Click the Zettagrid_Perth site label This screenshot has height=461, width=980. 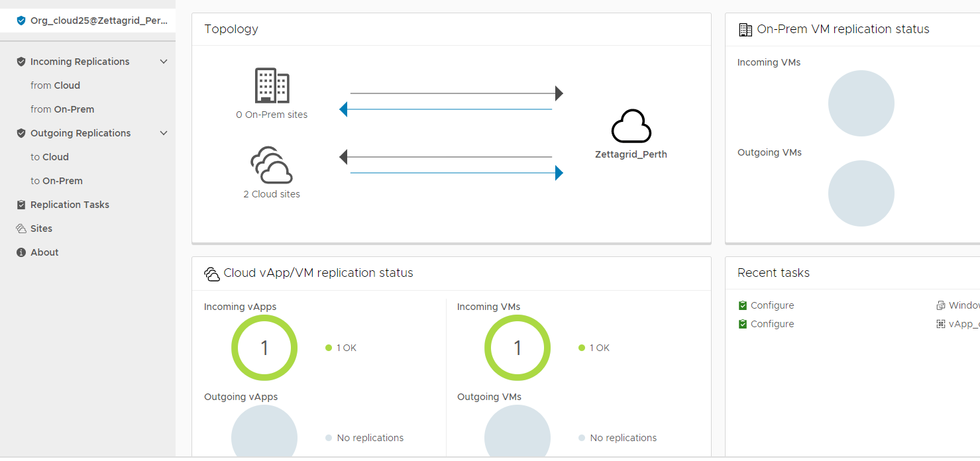click(x=631, y=154)
